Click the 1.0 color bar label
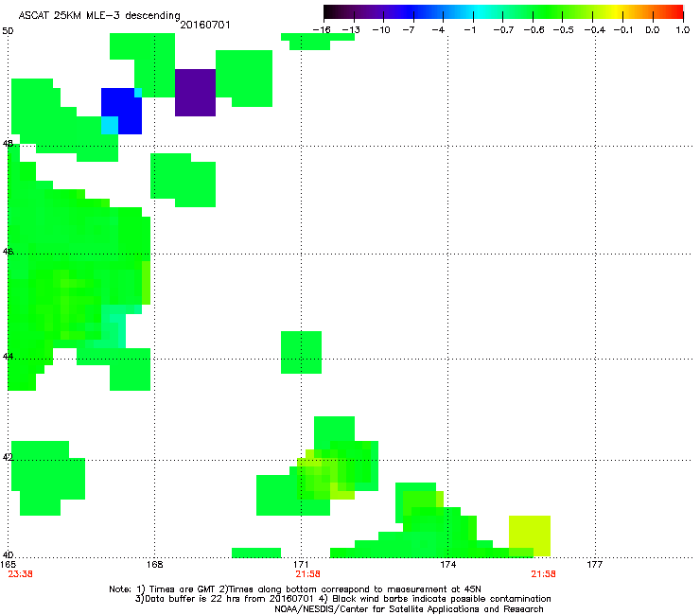Screen dimensions: 700x615 (x=683, y=30)
